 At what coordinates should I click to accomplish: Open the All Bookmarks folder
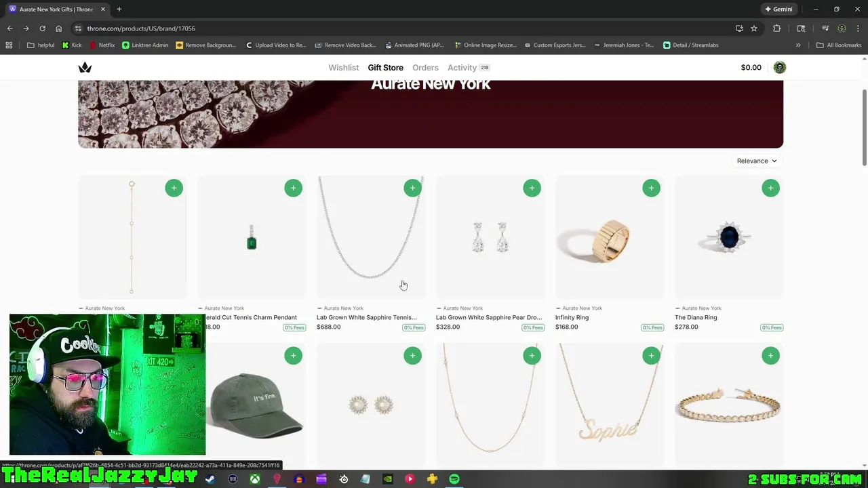pyautogui.click(x=839, y=45)
